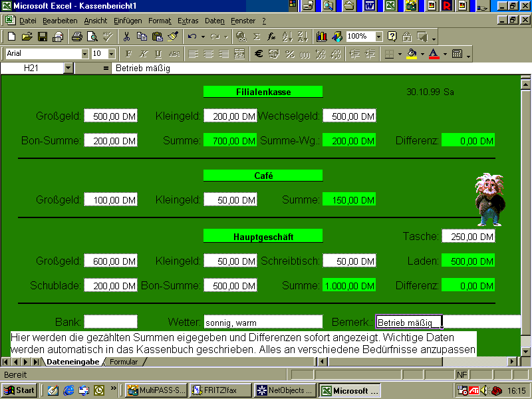Image resolution: width=532 pixels, height=399 pixels.
Task: Click the formula bar equals button
Action: click(x=106, y=68)
